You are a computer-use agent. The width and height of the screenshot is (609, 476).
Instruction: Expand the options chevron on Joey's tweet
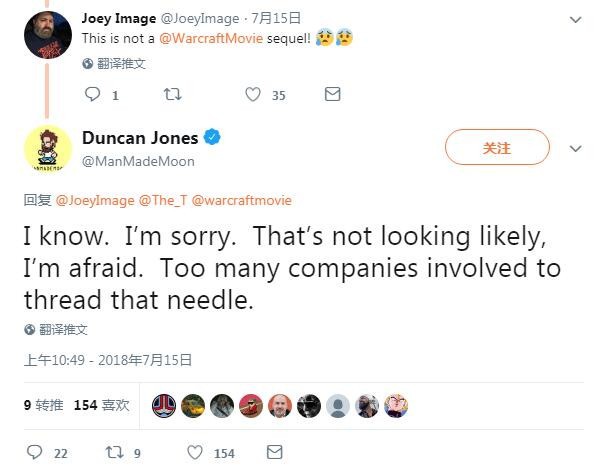[x=575, y=19]
